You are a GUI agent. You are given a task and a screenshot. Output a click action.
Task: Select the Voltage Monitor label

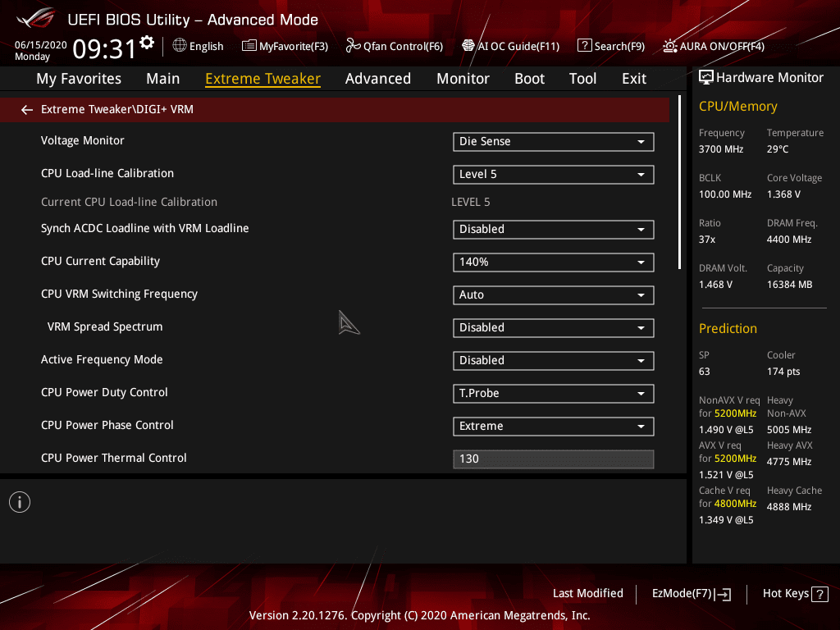83,140
